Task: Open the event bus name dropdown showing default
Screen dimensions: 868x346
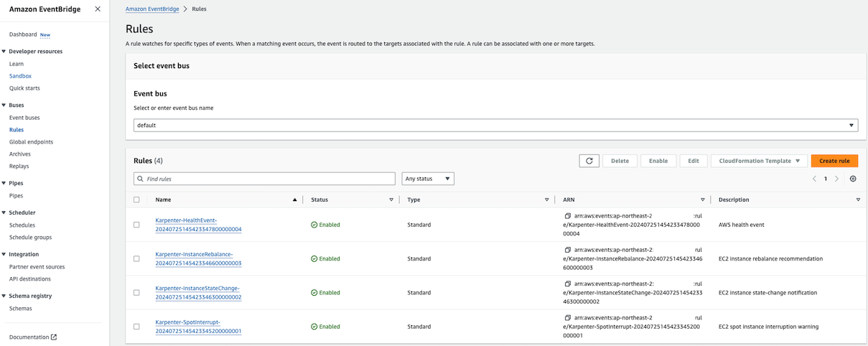Action: point(495,125)
